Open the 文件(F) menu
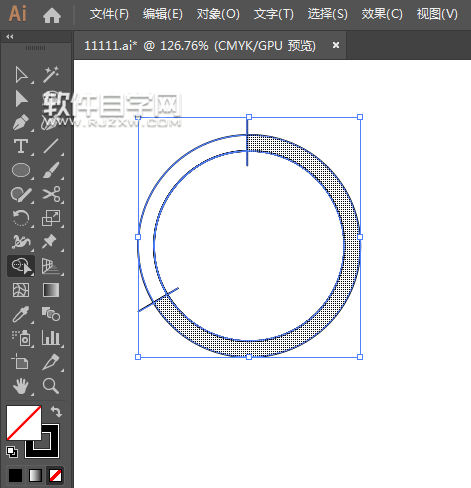The image size is (471, 488). pyautogui.click(x=109, y=14)
